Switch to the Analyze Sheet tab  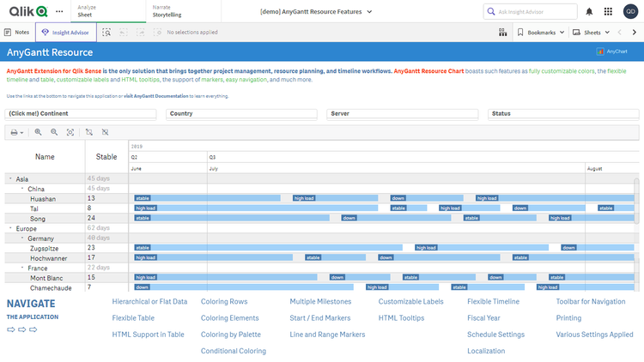[88, 11]
